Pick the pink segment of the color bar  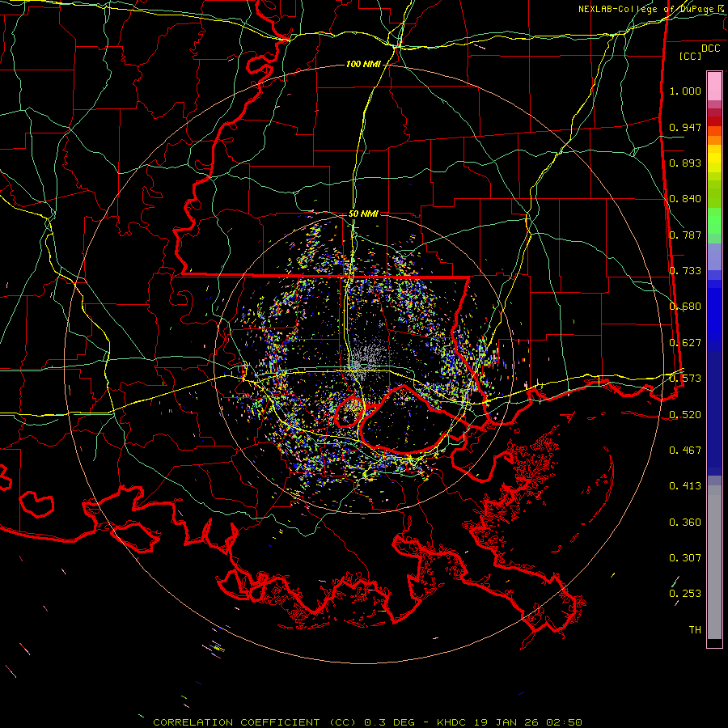coord(714,86)
